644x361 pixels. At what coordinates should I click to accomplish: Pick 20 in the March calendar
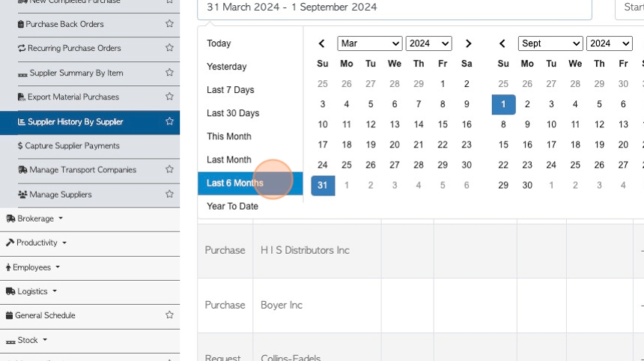point(395,145)
